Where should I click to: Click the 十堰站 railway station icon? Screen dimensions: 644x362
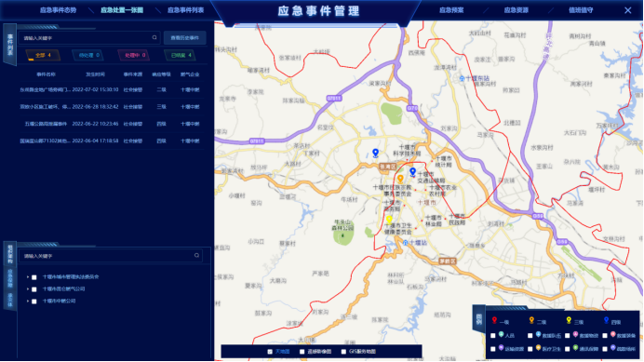[406, 243]
